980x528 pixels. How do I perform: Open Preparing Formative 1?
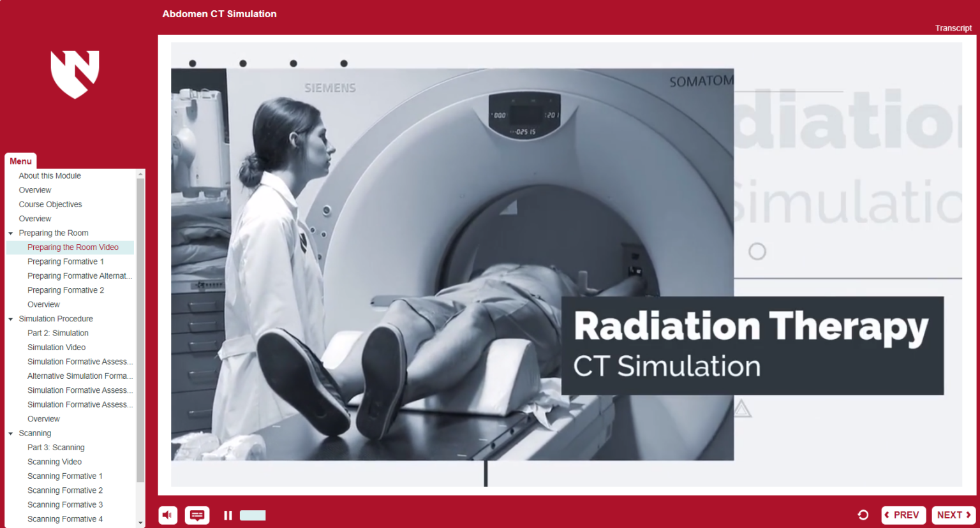coord(66,261)
